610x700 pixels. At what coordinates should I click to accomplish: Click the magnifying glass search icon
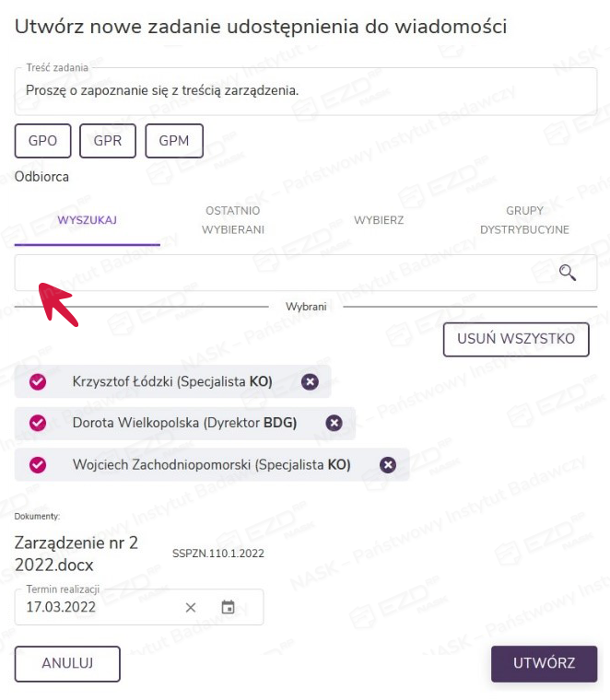click(x=568, y=273)
